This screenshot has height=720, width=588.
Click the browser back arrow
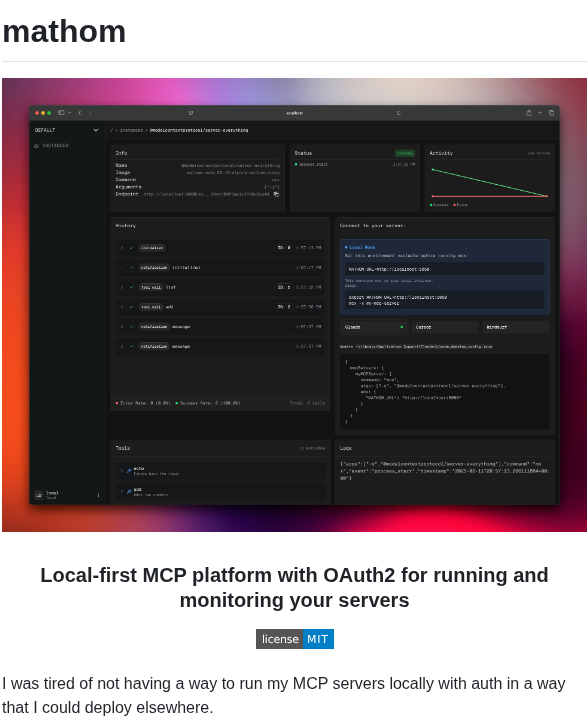point(80,113)
